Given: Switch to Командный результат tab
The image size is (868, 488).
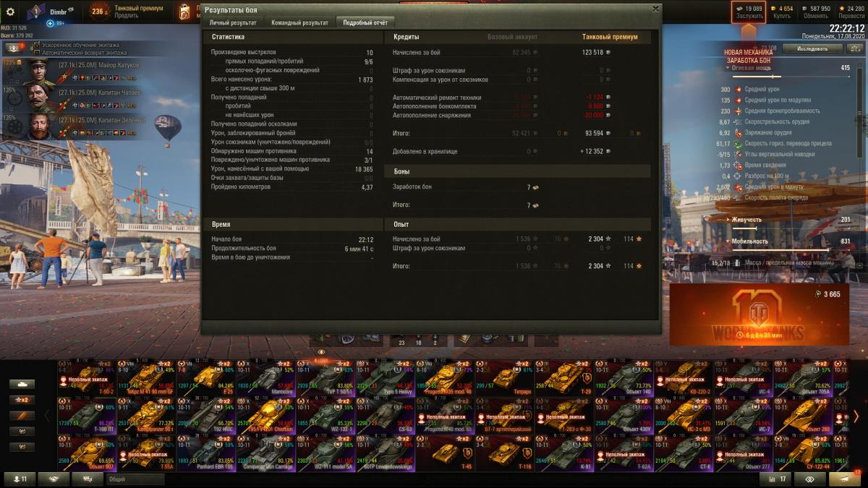Looking at the screenshot, I should (x=299, y=22).
